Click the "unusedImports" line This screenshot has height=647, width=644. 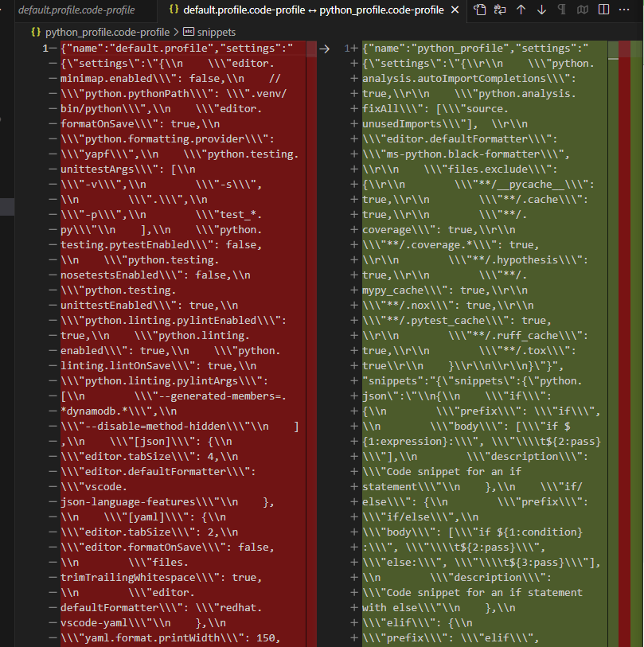(445, 124)
